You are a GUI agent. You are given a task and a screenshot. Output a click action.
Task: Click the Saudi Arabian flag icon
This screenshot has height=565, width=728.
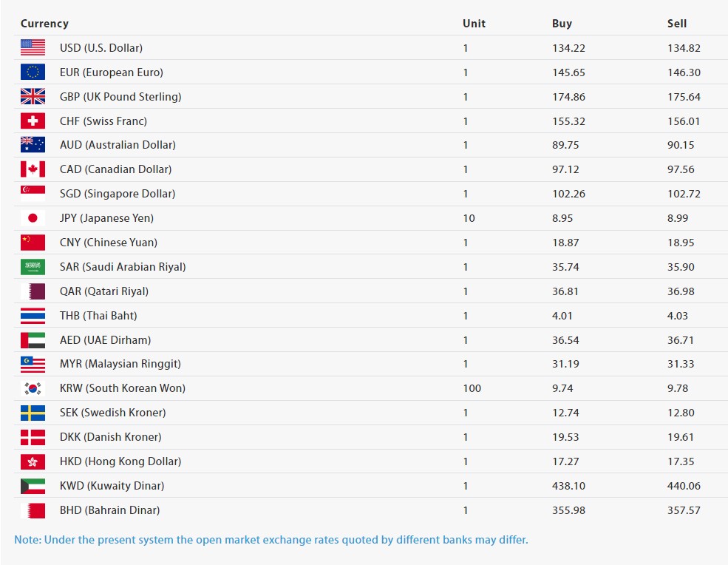click(x=33, y=267)
